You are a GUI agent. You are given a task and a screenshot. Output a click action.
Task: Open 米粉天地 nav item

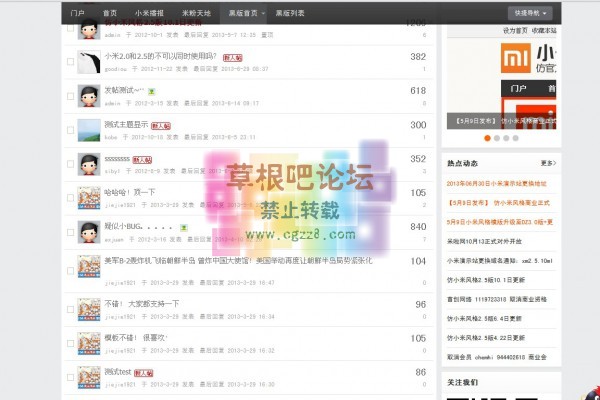[196, 13]
